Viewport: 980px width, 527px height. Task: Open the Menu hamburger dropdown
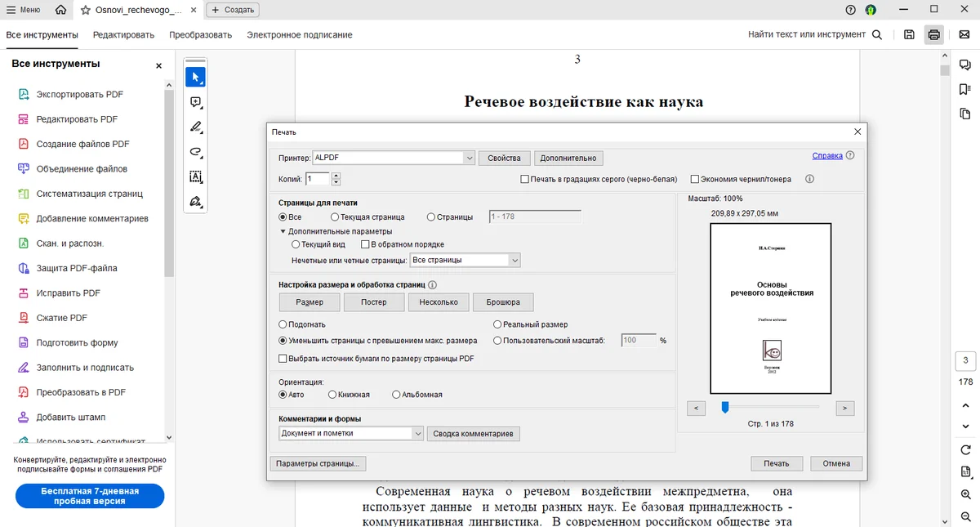coord(23,10)
